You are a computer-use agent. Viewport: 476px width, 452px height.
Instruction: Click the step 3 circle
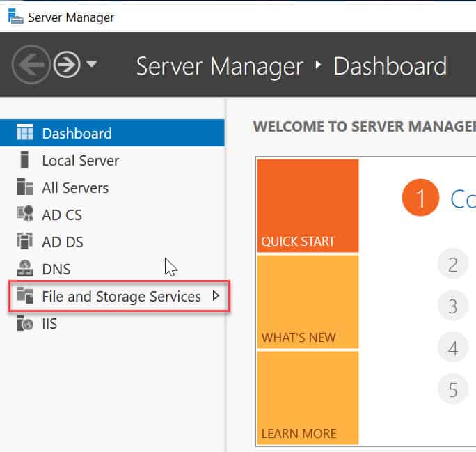point(452,306)
